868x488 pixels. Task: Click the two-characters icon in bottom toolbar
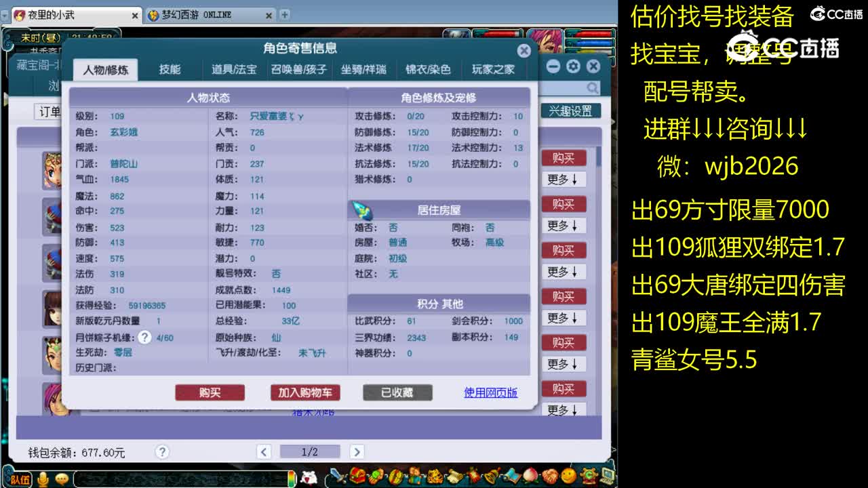point(415,476)
